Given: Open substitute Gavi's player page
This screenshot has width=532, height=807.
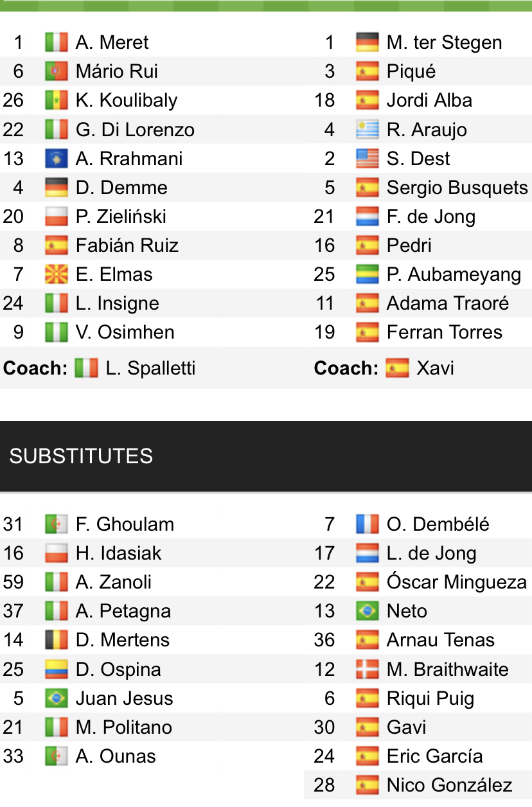Looking at the screenshot, I should point(406,727).
